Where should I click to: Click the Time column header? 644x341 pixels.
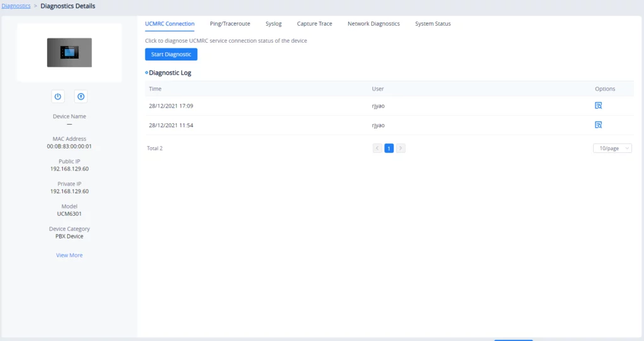pos(155,89)
